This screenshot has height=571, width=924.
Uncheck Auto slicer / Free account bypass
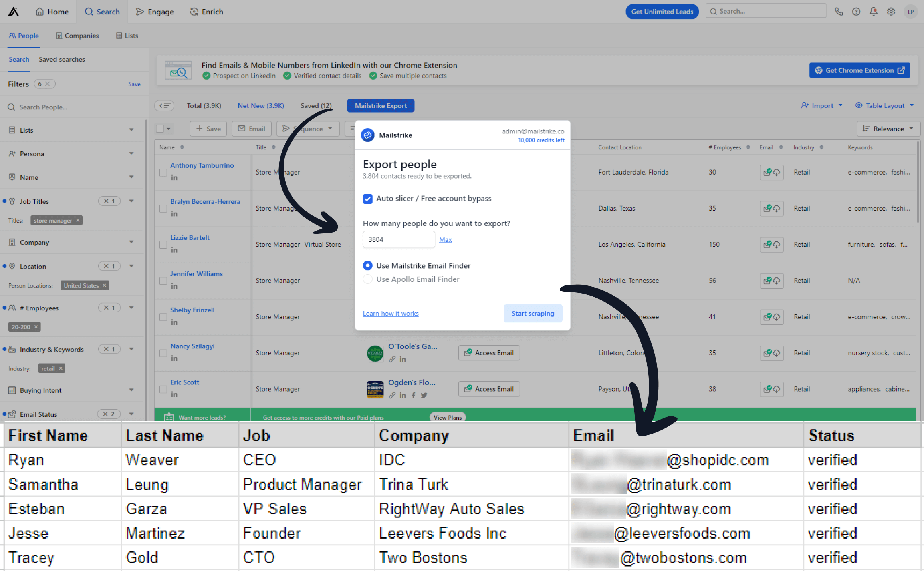tap(367, 199)
